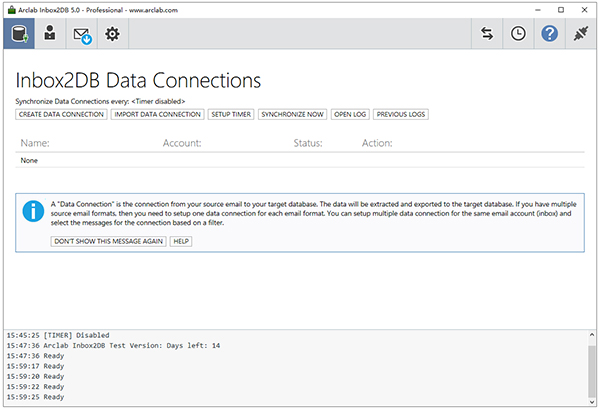This screenshot has width=600, height=410.
Task: Click the Status column header
Action: [x=308, y=143]
